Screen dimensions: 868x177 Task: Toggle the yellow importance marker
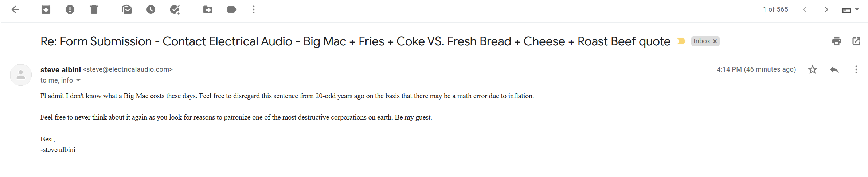click(681, 41)
